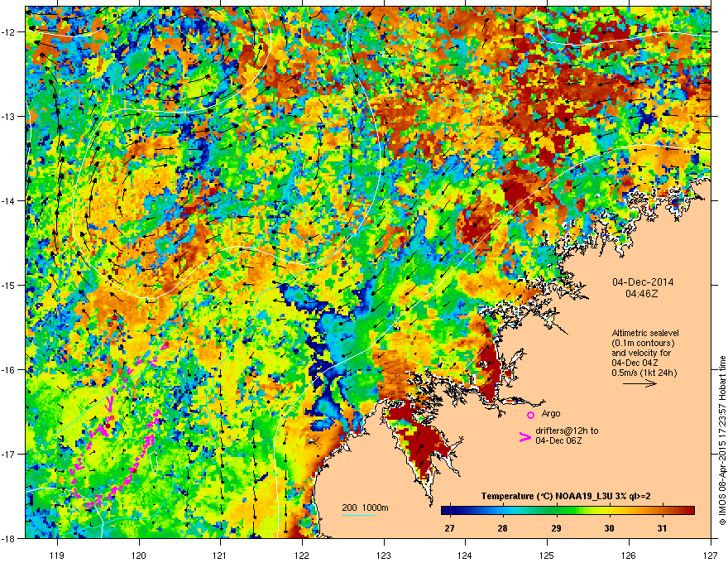Click the colorbar tick label '27'
Image resolution: width=728 pixels, height=563 pixels.
449,528
